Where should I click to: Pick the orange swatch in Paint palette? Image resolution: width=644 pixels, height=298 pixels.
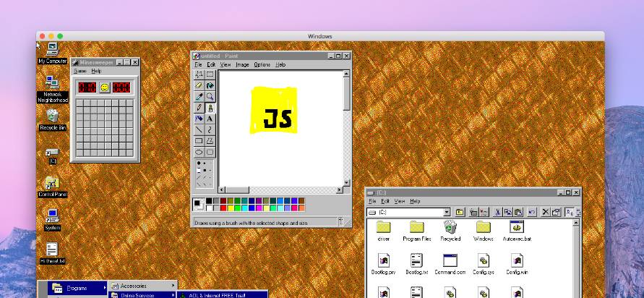pos(301,208)
